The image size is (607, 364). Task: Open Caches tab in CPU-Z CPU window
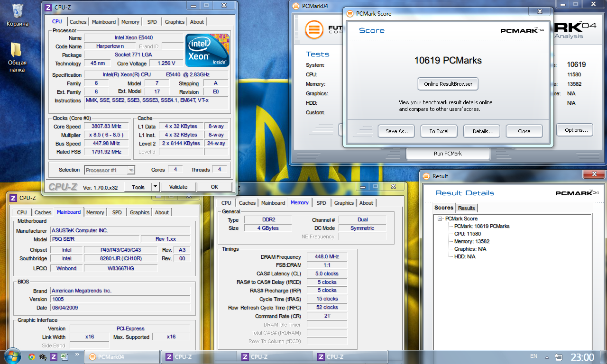pos(78,22)
